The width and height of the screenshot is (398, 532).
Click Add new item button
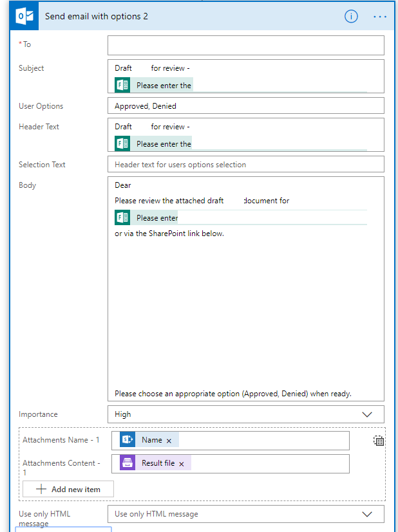[68, 489]
